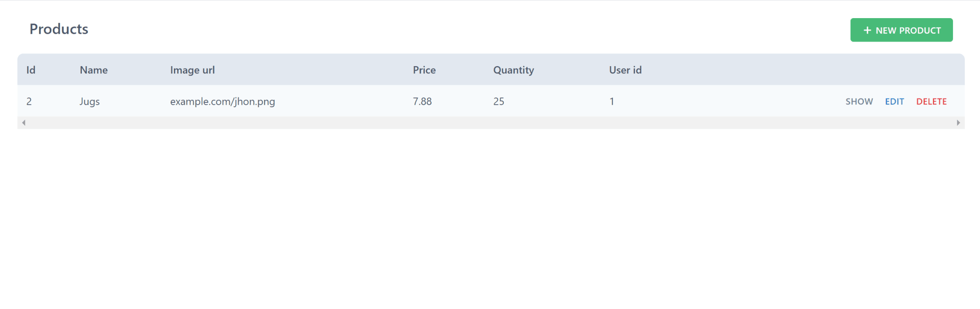Click the Quantity column header
980x309 pixels.
pos(514,70)
